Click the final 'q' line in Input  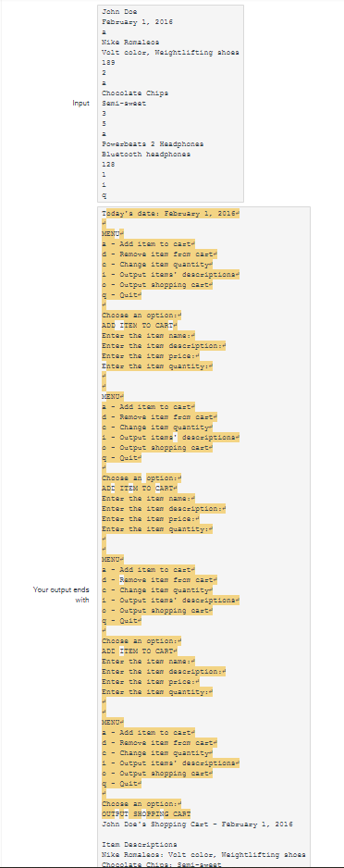[104, 195]
